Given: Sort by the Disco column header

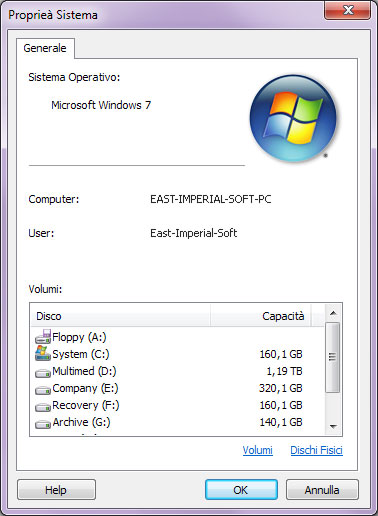Looking at the screenshot, I should point(120,316).
